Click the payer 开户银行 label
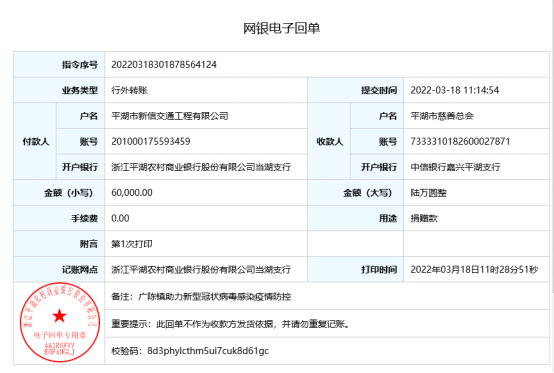Viewport: 554px width, 373px height. [x=80, y=167]
